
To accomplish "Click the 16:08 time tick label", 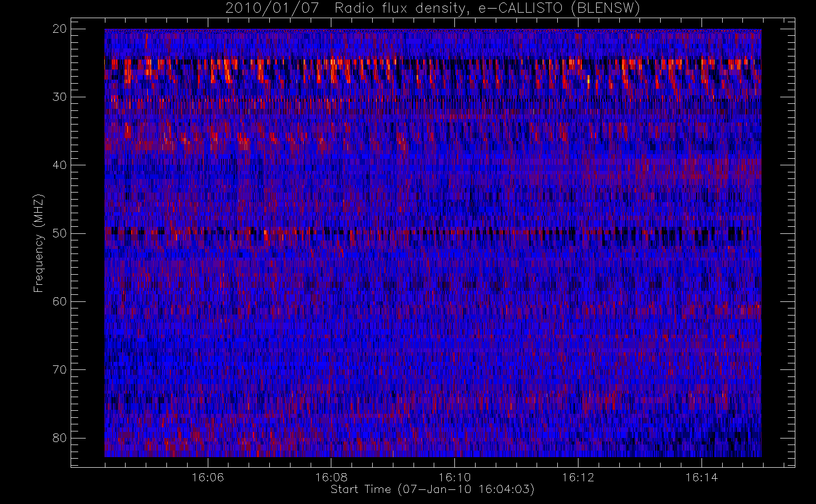I will [x=331, y=477].
